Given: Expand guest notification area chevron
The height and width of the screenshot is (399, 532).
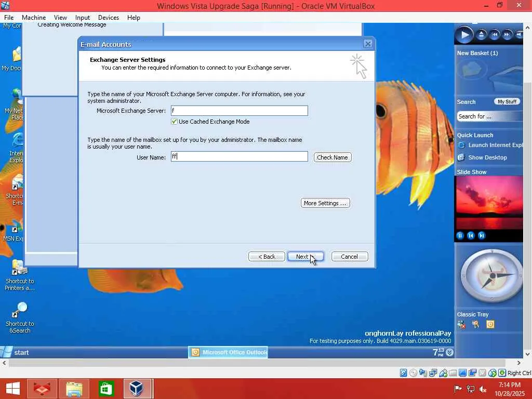Looking at the screenshot, I should tap(449, 353).
